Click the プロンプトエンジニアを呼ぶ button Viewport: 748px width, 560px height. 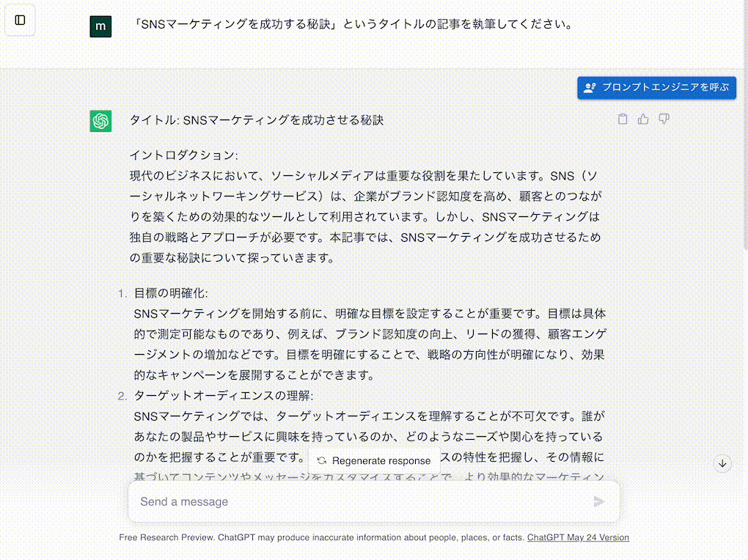[656, 88]
